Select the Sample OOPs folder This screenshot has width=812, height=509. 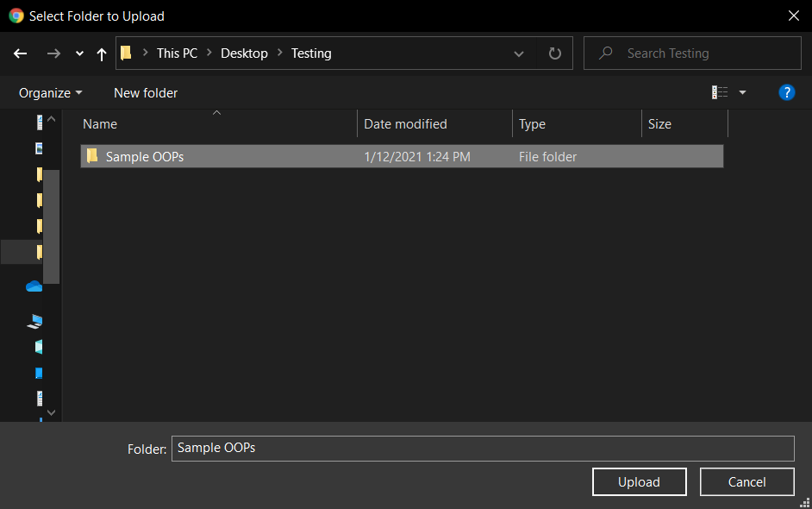[x=145, y=157]
